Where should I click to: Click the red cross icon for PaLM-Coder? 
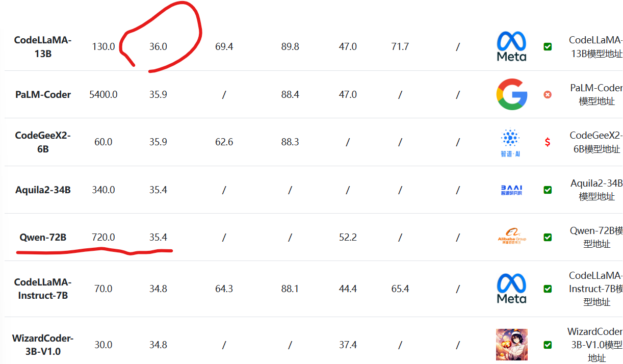coord(548,94)
